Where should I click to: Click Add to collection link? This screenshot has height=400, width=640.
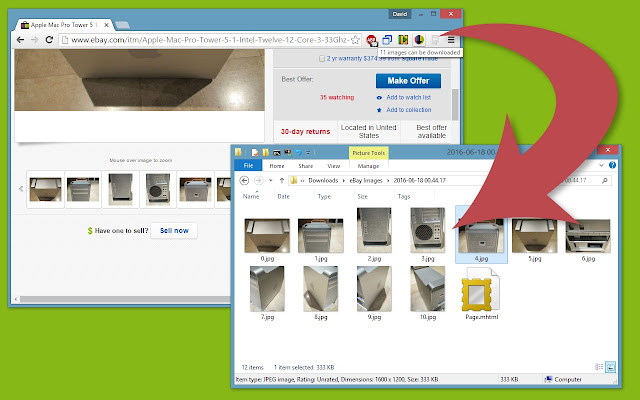[x=409, y=110]
